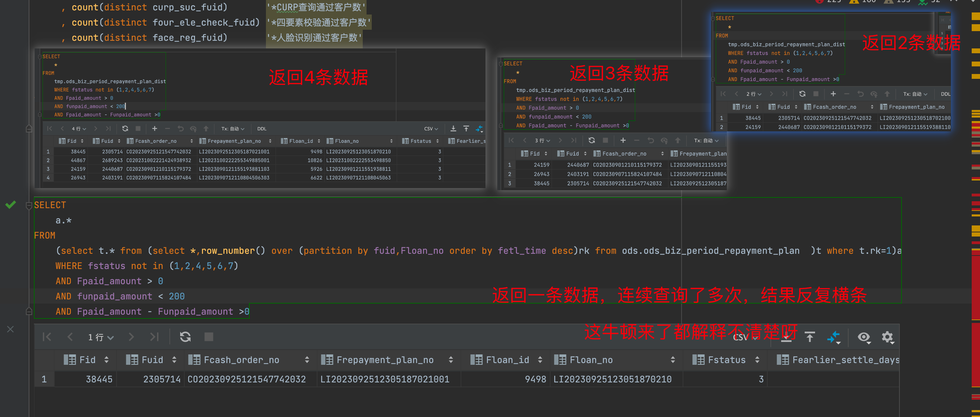
Task: Open 'Tx: 自动' dropdown in 2-row result toolbar
Action: (x=915, y=94)
